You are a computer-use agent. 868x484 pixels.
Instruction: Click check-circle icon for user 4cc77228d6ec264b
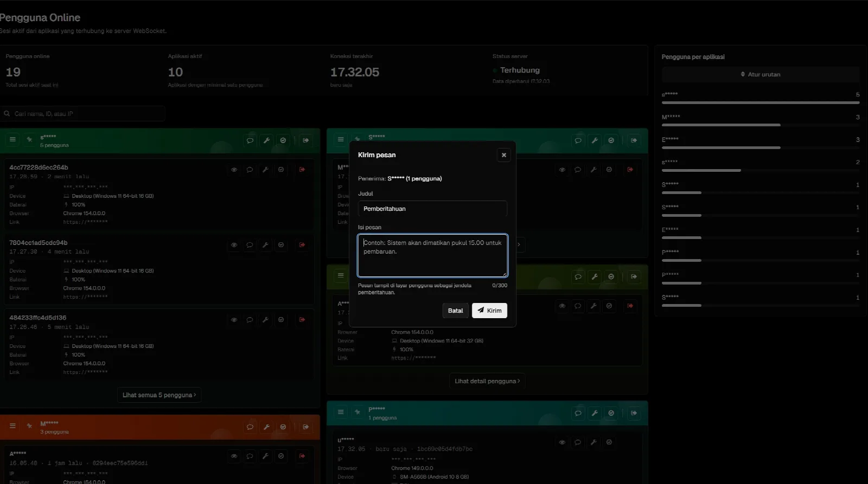click(281, 170)
